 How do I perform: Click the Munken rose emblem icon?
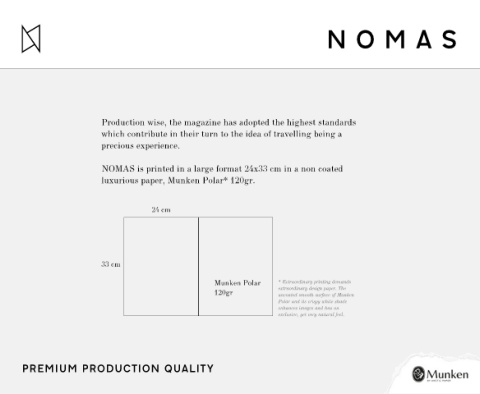[418, 374]
